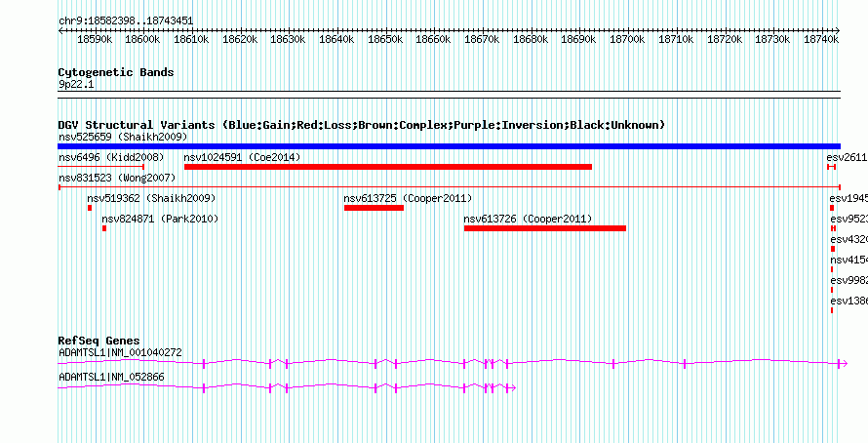Click the truncated esv1945 variant label
Viewport: 868px width, 443px height.
pyautogui.click(x=848, y=199)
